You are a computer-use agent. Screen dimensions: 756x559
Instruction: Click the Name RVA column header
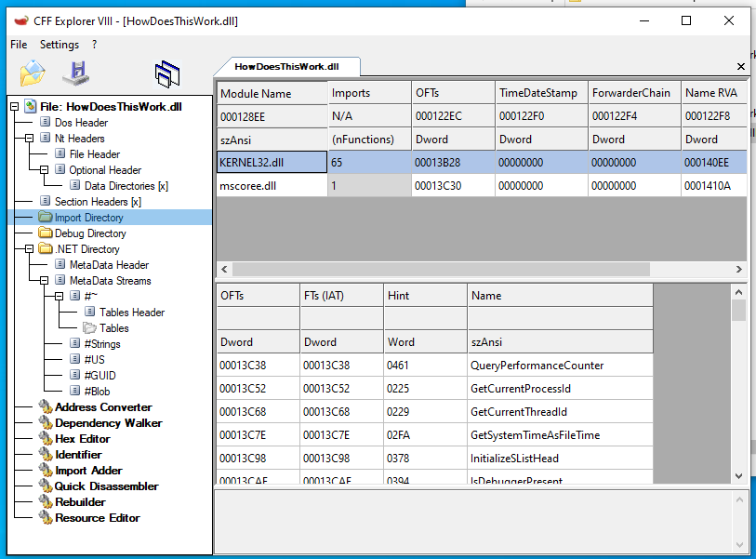click(714, 93)
